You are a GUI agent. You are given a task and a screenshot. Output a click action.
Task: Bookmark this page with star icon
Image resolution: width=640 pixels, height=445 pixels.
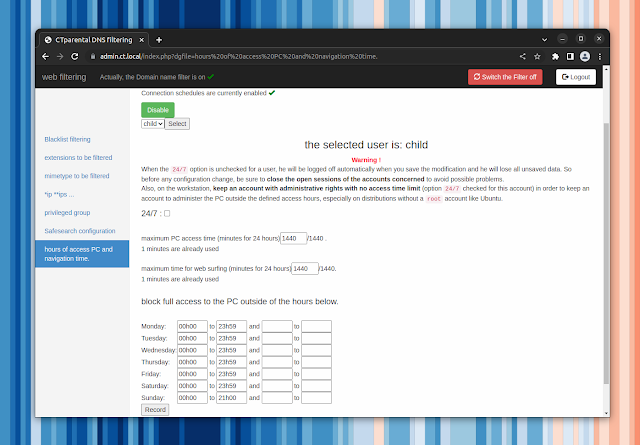[x=538, y=56]
